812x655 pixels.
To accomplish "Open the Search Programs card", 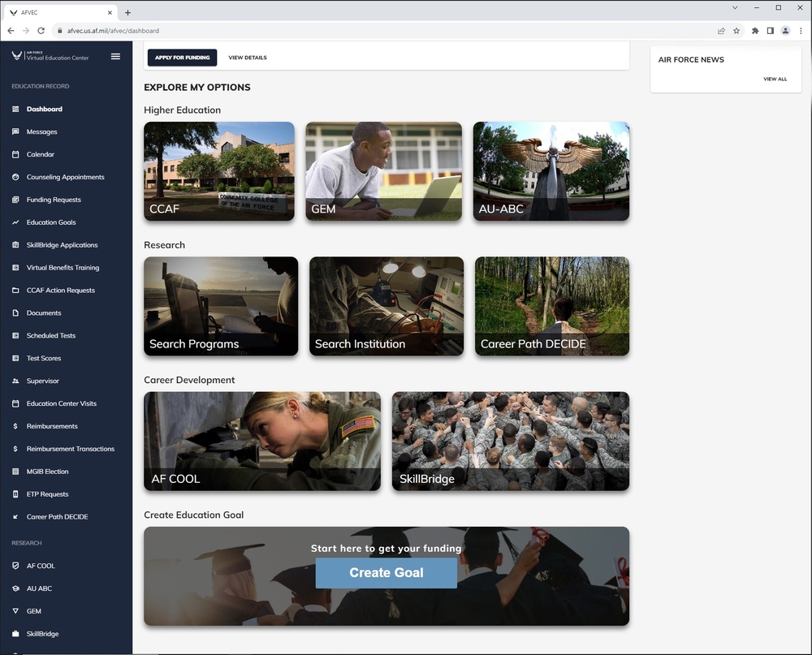I will (x=221, y=306).
